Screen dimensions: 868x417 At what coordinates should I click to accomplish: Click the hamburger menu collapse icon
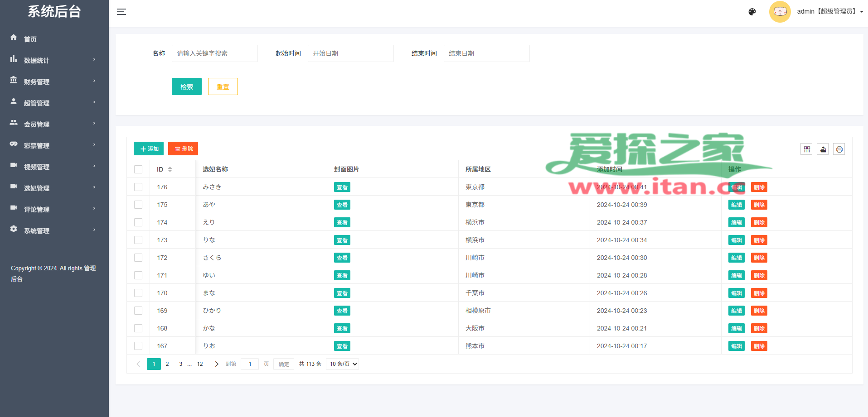(121, 12)
